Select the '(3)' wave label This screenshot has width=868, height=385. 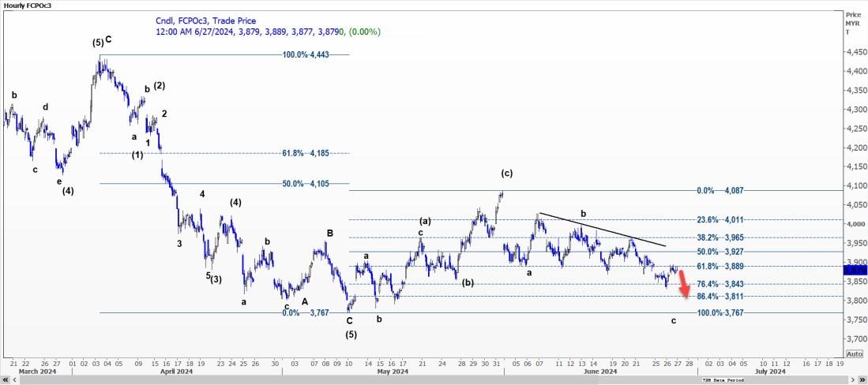pyautogui.click(x=216, y=279)
